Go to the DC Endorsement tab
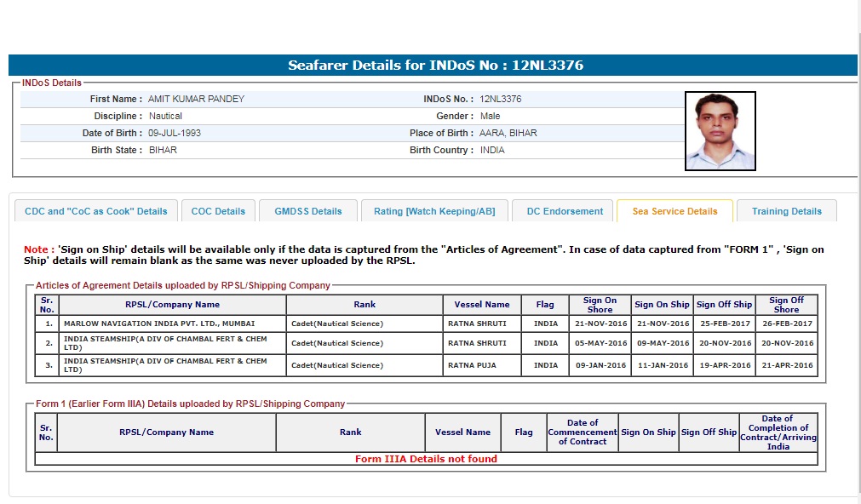Screen dimensions: 861x504 point(565,211)
